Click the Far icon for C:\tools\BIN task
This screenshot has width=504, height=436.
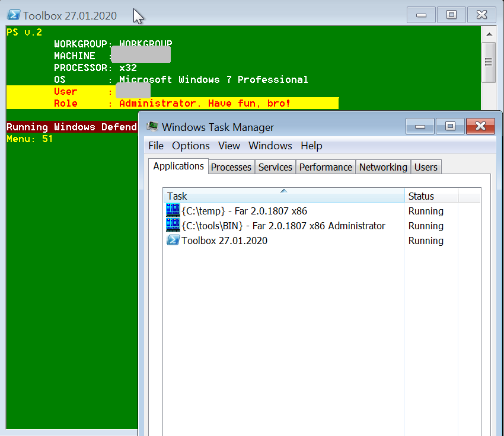[173, 225]
